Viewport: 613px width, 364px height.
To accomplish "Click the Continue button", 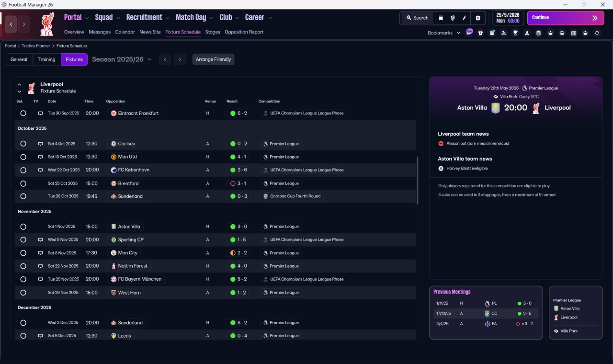I will pos(566,18).
